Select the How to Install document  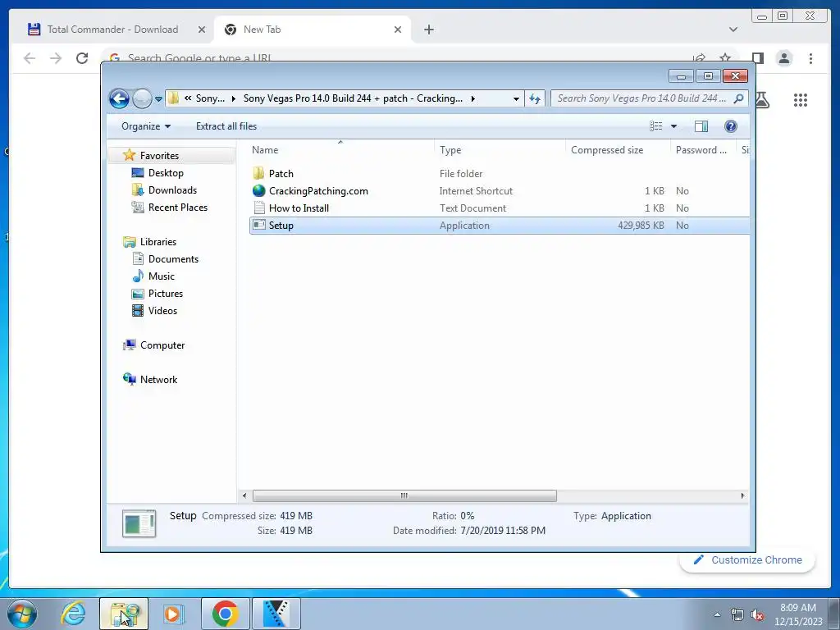coord(299,208)
